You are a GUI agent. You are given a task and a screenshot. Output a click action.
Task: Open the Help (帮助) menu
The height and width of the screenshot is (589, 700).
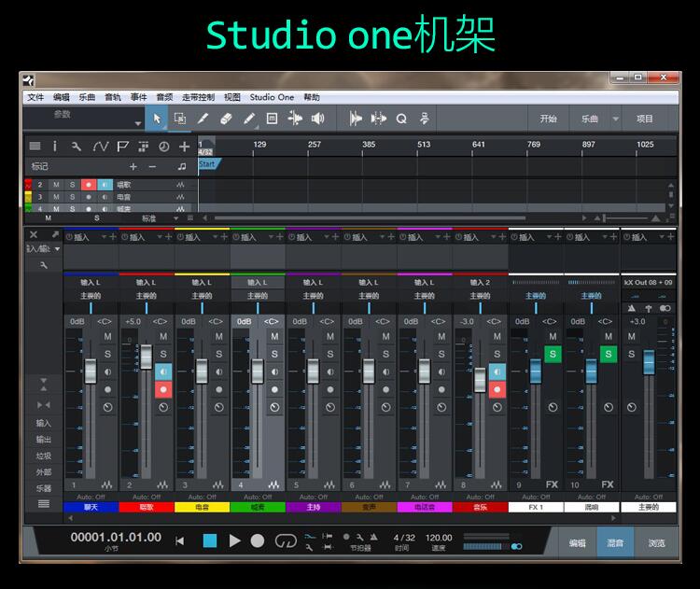[312, 97]
